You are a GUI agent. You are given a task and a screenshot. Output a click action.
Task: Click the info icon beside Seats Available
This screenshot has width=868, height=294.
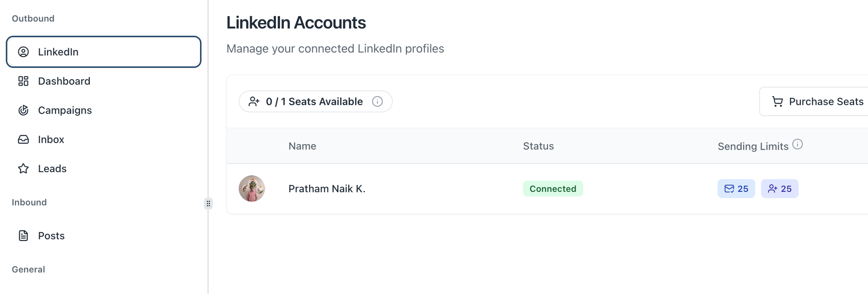(378, 101)
